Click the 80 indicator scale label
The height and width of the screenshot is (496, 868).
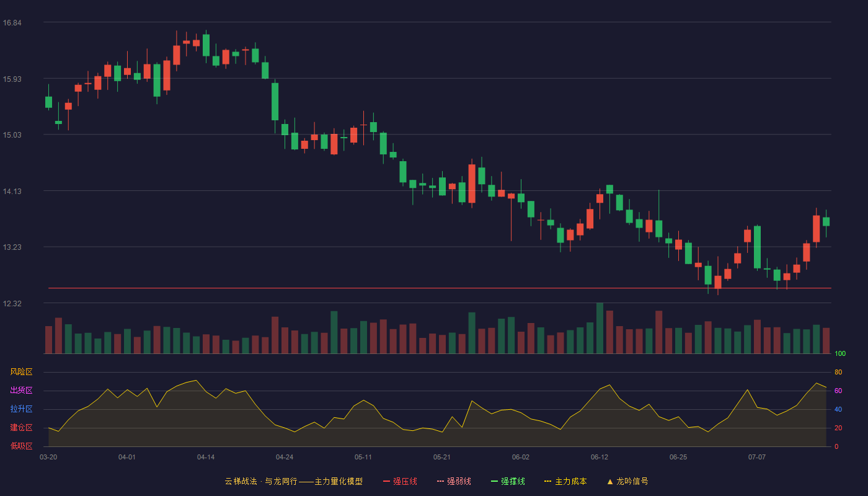838,372
